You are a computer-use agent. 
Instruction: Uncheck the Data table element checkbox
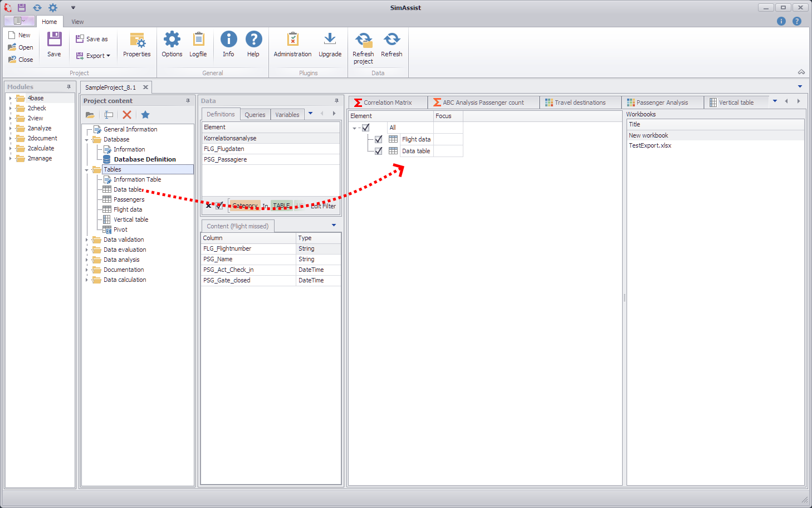pyautogui.click(x=378, y=150)
